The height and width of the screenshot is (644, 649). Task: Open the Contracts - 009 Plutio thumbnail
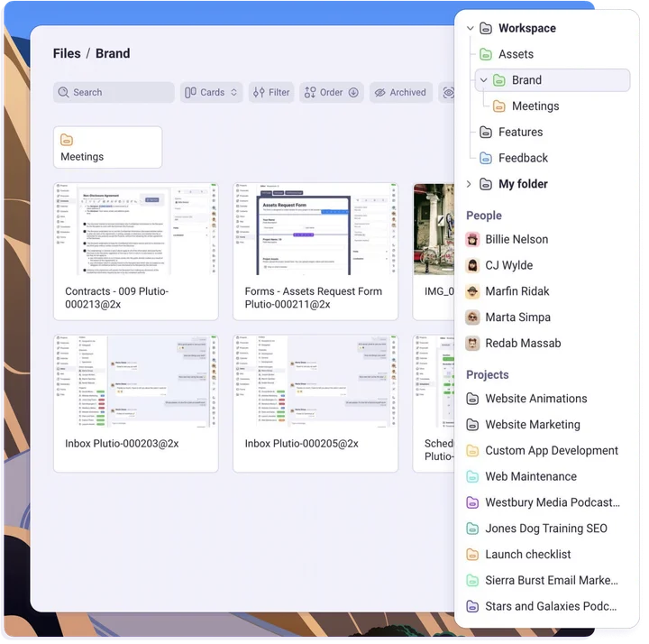click(135, 230)
